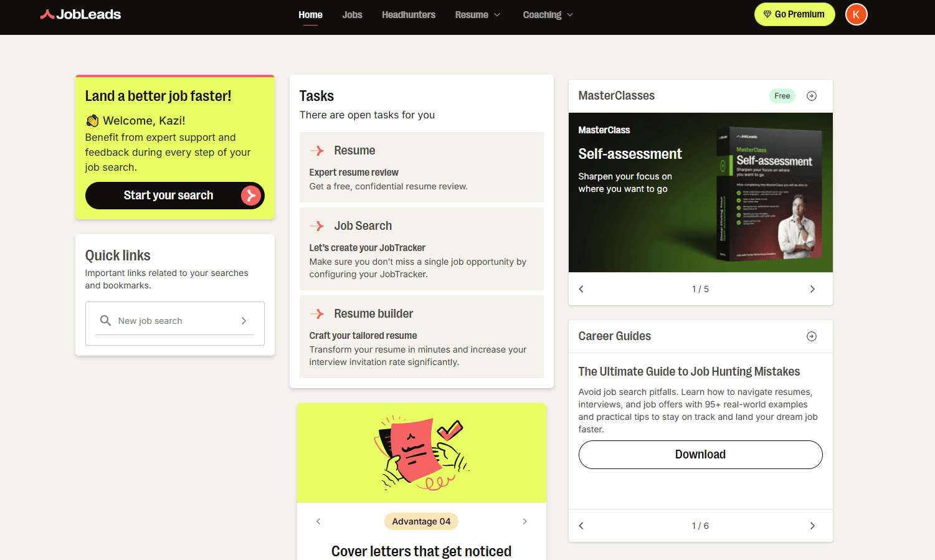The height and width of the screenshot is (560, 935).
Task: Click the magnifier icon in New job search
Action: pos(105,320)
